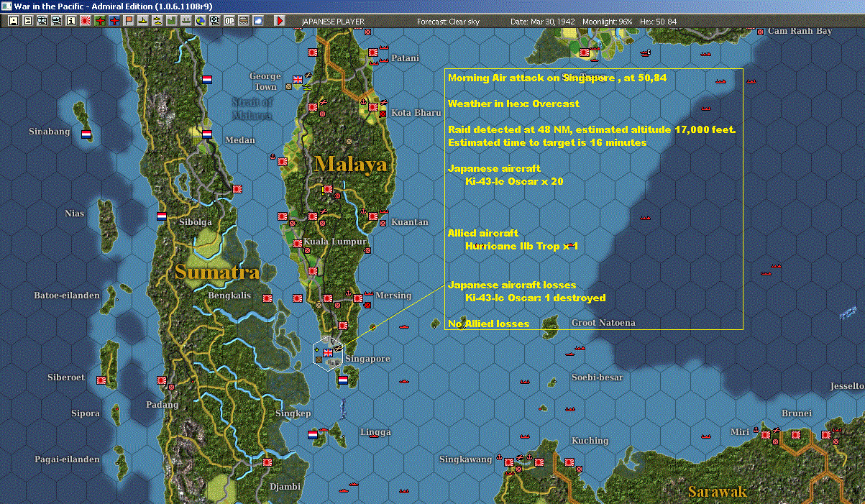Select the Dutch flag base at Singkep
865x504 pixels.
coord(313,435)
